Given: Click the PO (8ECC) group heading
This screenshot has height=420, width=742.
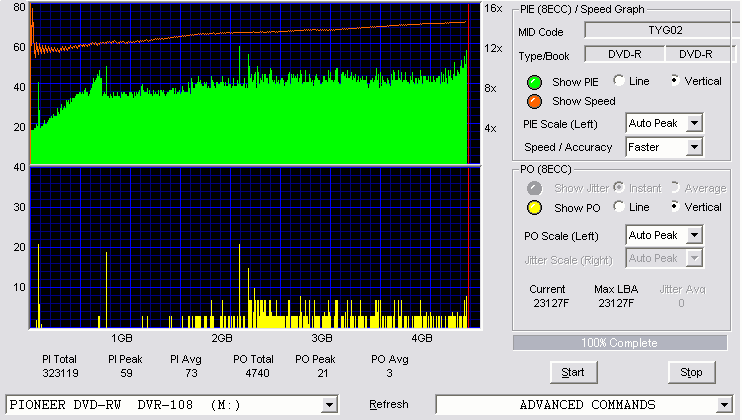Looking at the screenshot, I should [546, 169].
